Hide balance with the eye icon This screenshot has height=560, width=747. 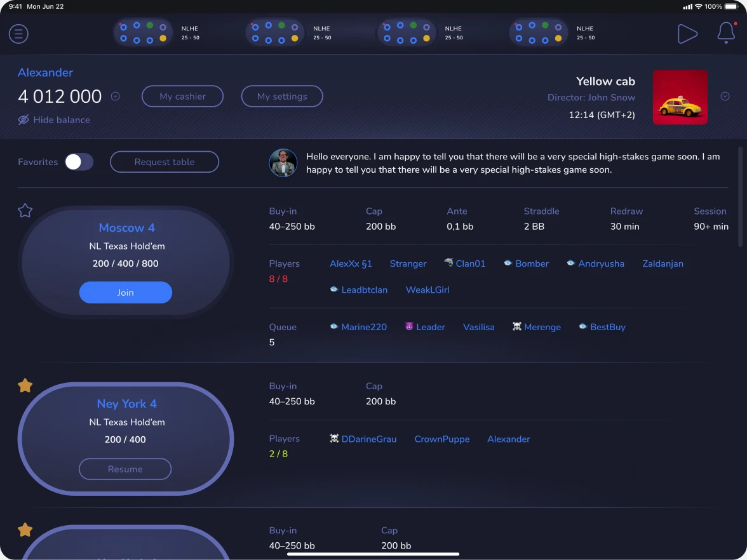click(x=24, y=119)
